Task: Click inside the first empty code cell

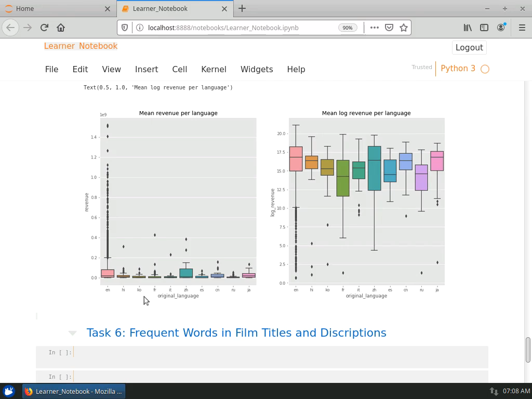Action: click(x=280, y=357)
